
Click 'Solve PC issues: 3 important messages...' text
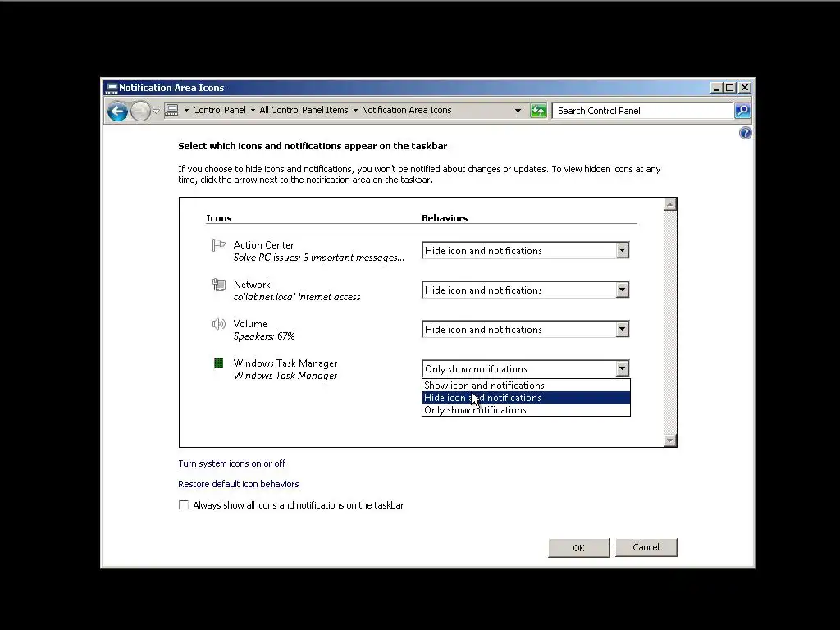[x=319, y=258]
